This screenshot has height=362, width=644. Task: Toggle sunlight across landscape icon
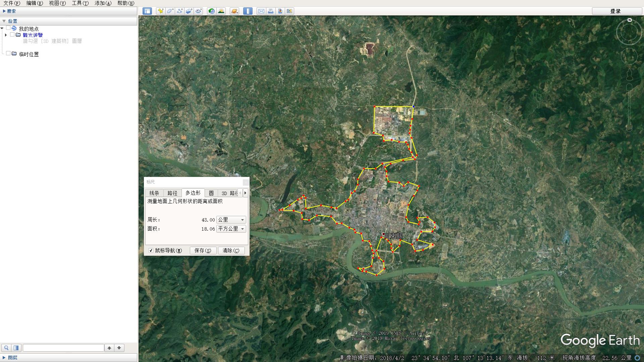pyautogui.click(x=221, y=11)
